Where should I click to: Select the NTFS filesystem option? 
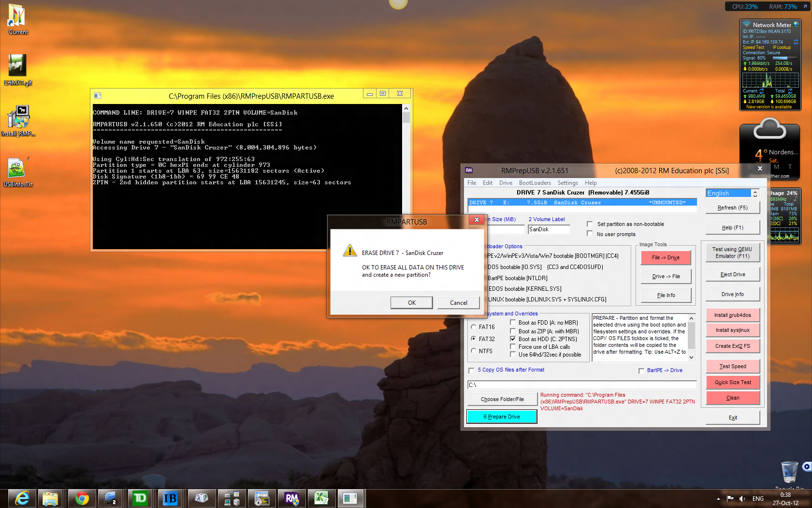pyautogui.click(x=474, y=351)
